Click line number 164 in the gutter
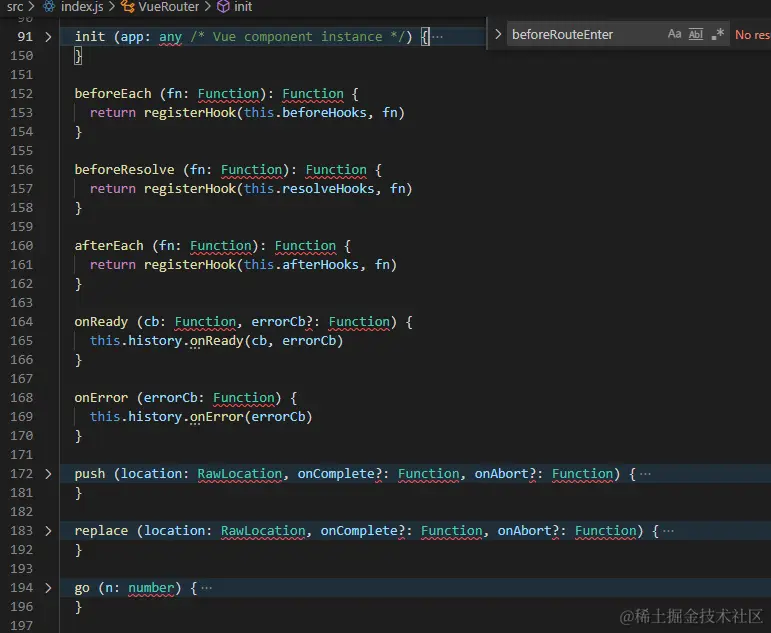This screenshot has width=771, height=633. pyautogui.click(x=22, y=322)
